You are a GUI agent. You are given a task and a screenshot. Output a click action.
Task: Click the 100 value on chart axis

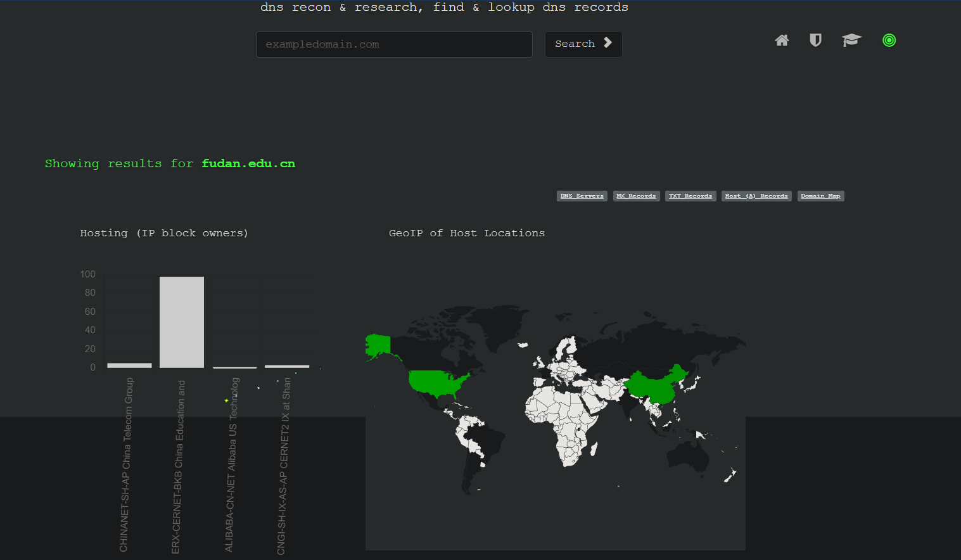coord(87,274)
